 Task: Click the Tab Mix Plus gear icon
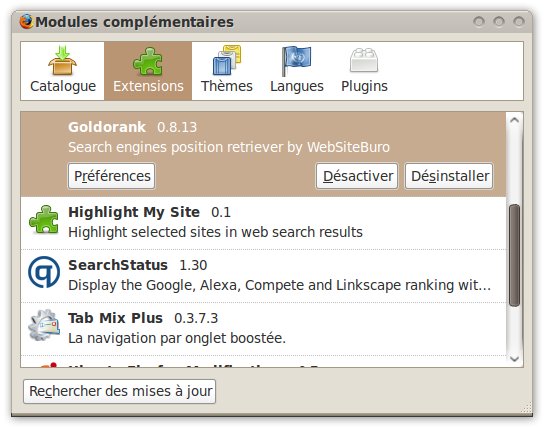click(x=44, y=325)
